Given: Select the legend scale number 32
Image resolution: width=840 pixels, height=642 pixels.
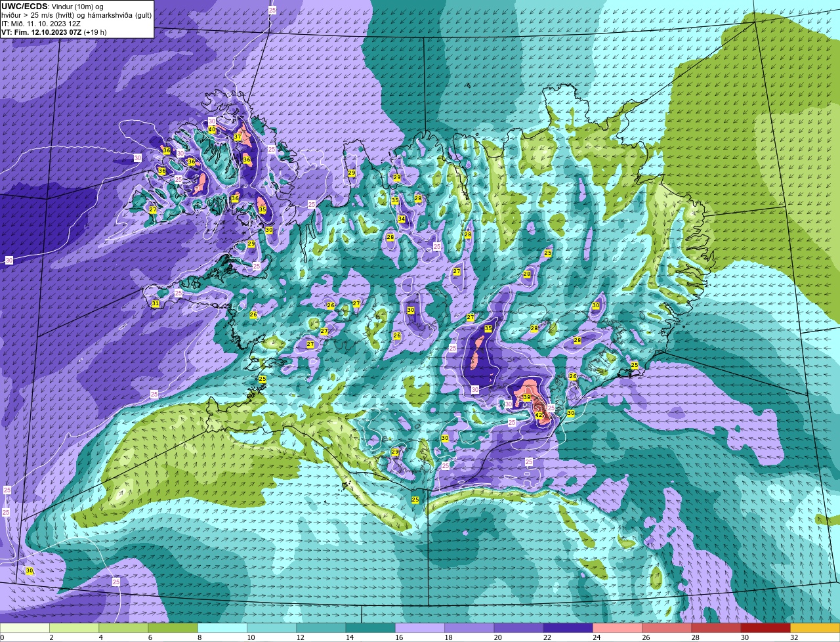Looking at the screenshot, I should (x=794, y=637).
